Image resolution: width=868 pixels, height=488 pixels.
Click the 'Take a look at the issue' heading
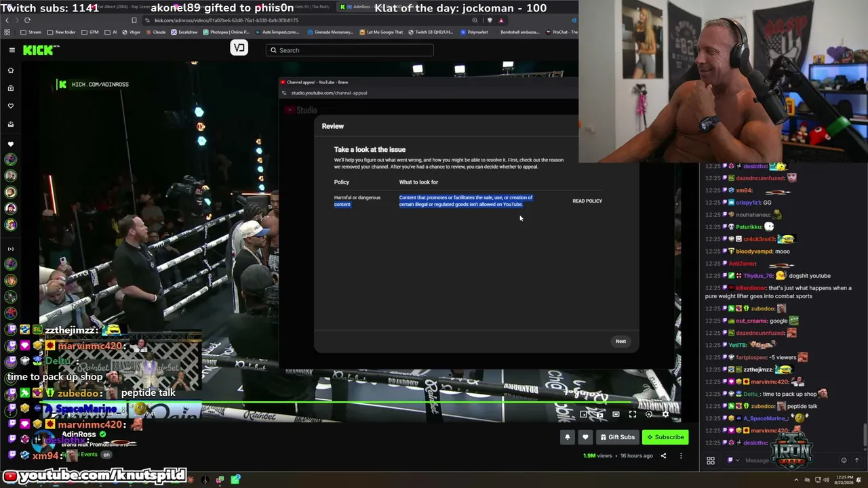[370, 149]
